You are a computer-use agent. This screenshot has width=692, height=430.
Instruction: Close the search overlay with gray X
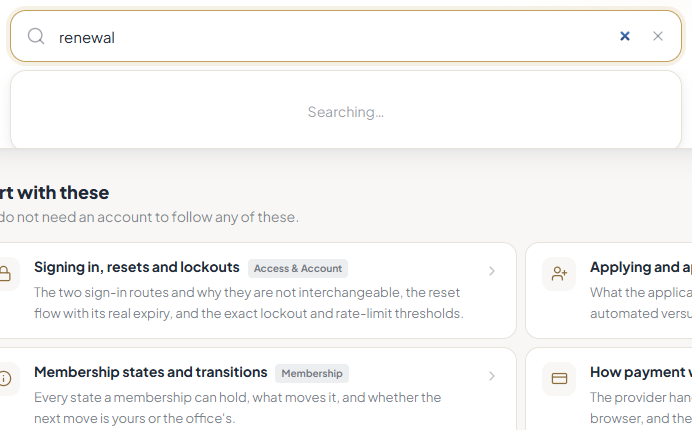pyautogui.click(x=658, y=36)
